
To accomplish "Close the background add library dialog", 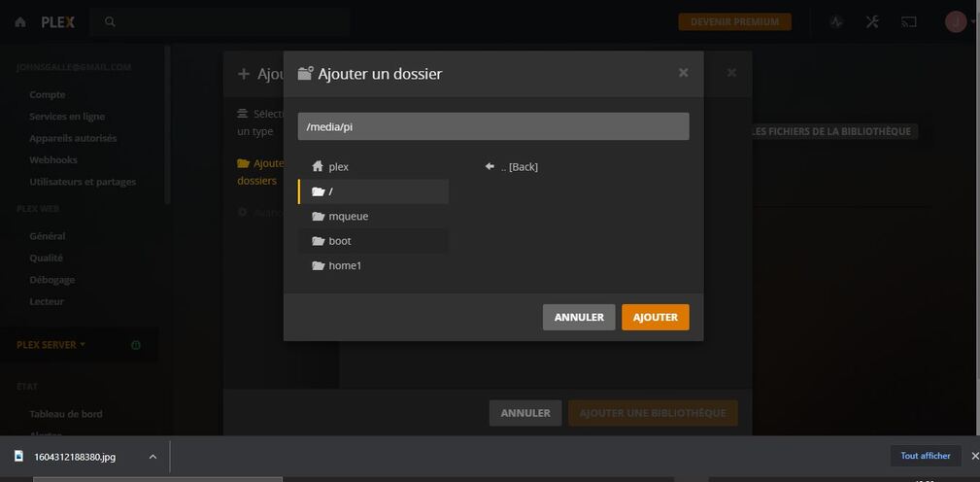I will tap(731, 73).
